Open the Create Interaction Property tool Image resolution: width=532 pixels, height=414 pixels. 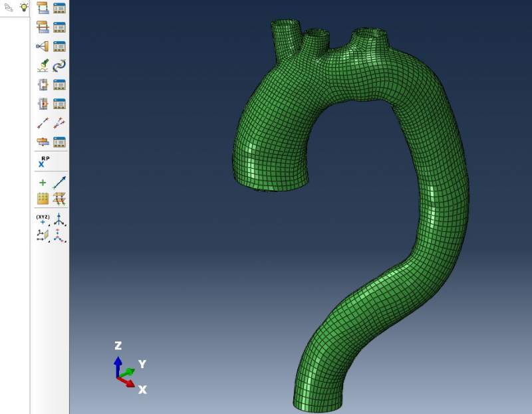point(43,27)
